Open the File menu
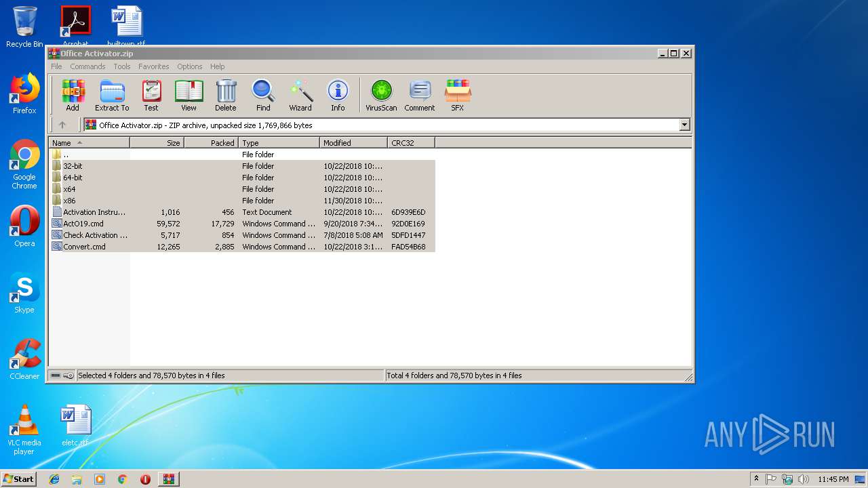The height and width of the screenshot is (488, 868). coord(56,66)
